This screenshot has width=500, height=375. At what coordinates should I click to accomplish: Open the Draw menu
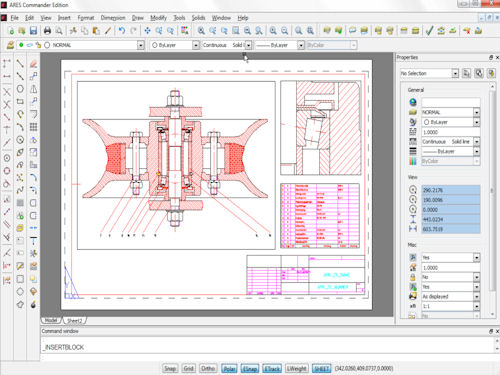coord(138,18)
